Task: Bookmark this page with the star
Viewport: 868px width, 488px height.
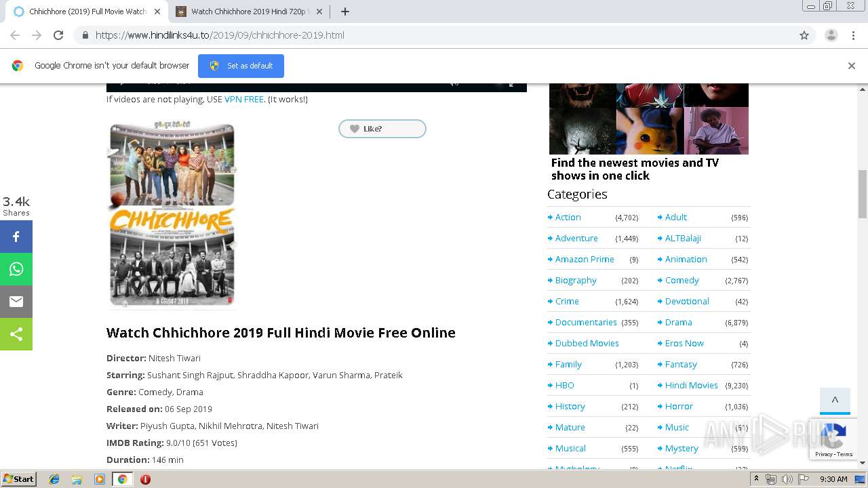Action: [x=804, y=35]
